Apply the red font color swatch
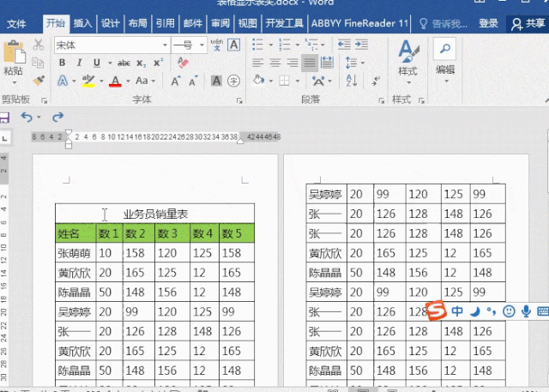This screenshot has width=549, height=392. click(x=115, y=81)
